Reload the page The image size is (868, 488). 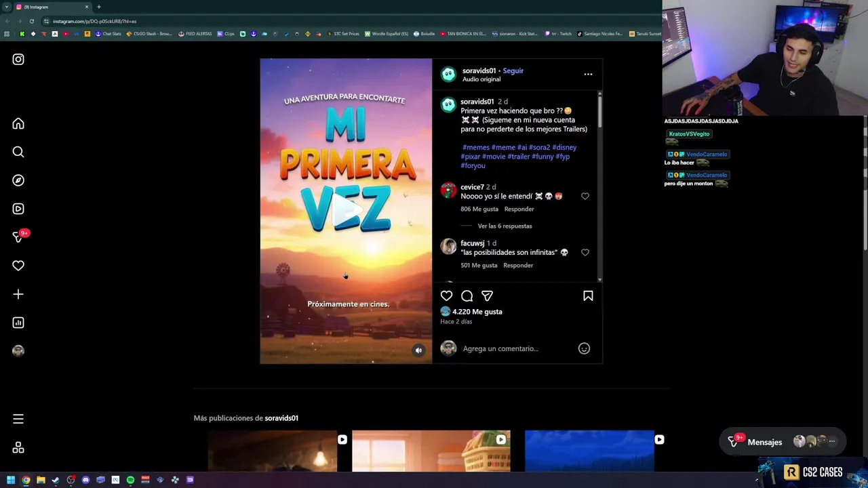tap(31, 21)
